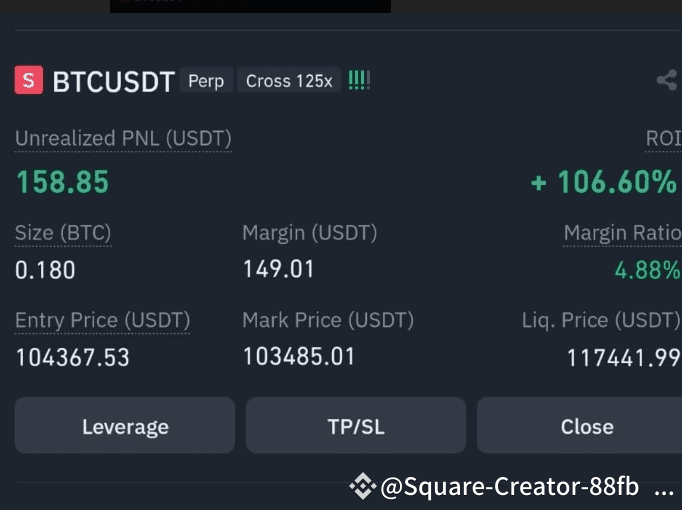Tap the Perp contract type tag
Image resolution: width=682 pixels, height=510 pixels.
tap(206, 81)
